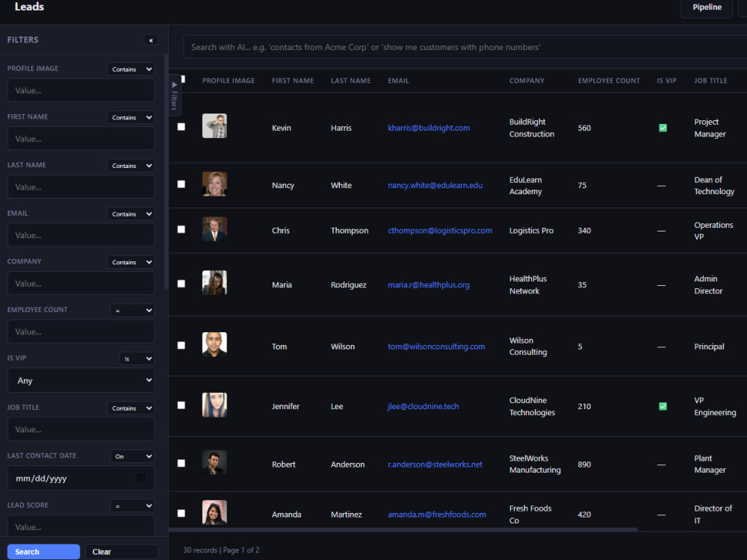
Task: Focus the Company filter value field
Action: [x=81, y=283]
